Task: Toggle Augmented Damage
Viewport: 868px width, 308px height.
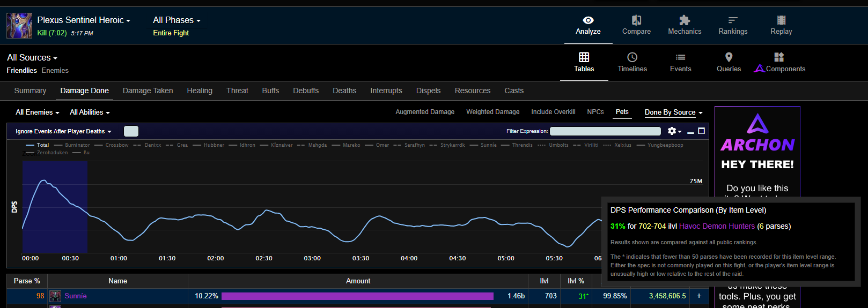Action: pyautogui.click(x=425, y=112)
